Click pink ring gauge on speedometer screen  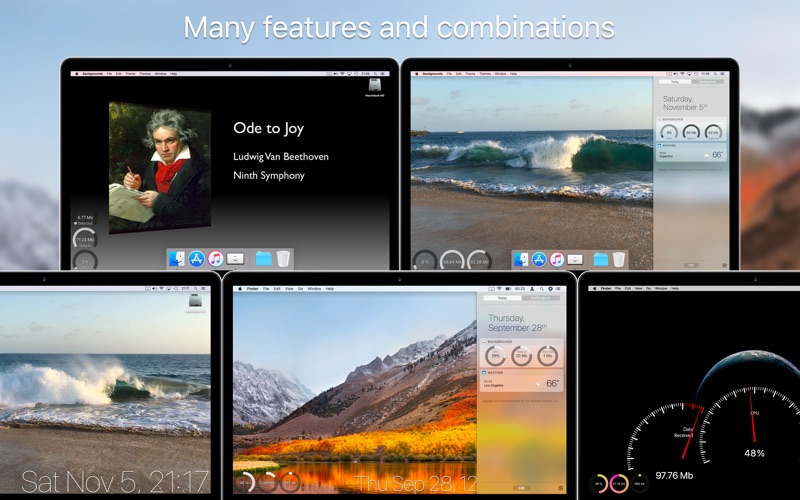click(x=618, y=483)
